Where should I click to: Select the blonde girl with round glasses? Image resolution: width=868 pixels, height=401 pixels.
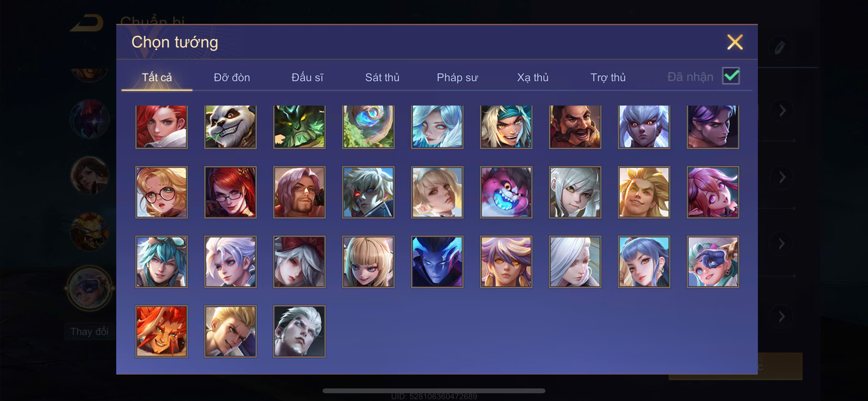(x=161, y=192)
